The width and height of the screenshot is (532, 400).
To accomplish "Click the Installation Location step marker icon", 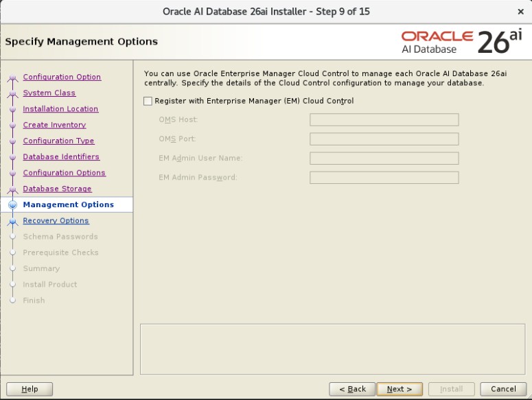I will [12, 110].
